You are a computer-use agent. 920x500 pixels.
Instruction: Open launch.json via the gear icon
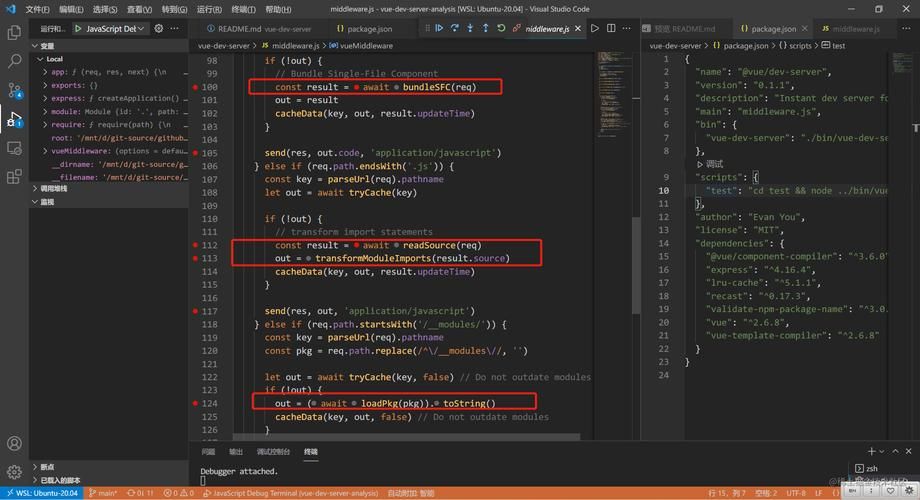pos(160,29)
